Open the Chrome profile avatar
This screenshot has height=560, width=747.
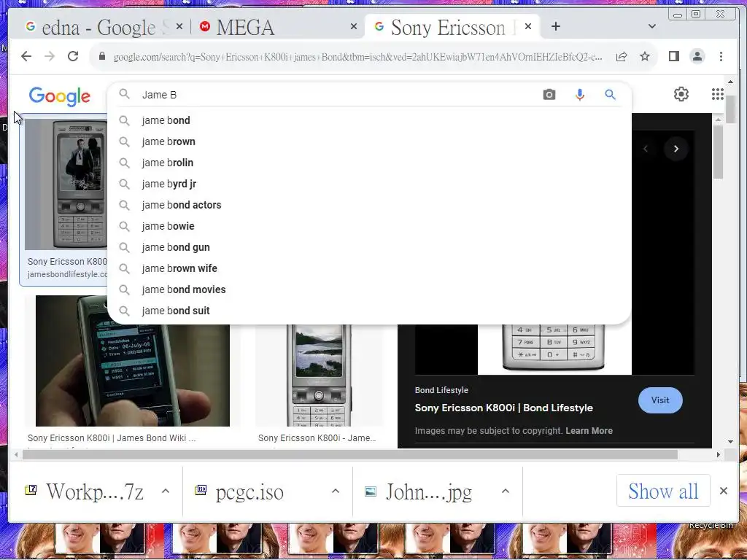tap(697, 57)
